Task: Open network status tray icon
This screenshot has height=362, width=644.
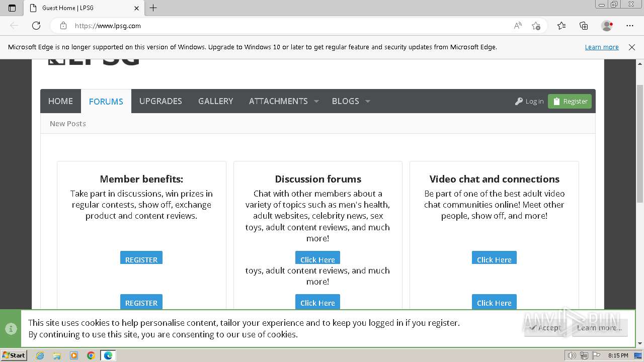Action: (x=584, y=355)
